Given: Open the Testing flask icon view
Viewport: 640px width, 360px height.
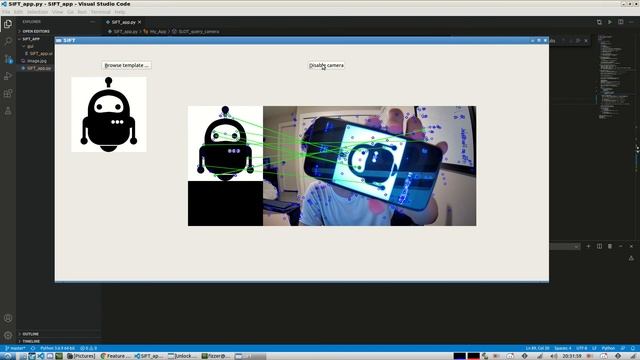Looking at the screenshot, I should (x=8, y=111).
